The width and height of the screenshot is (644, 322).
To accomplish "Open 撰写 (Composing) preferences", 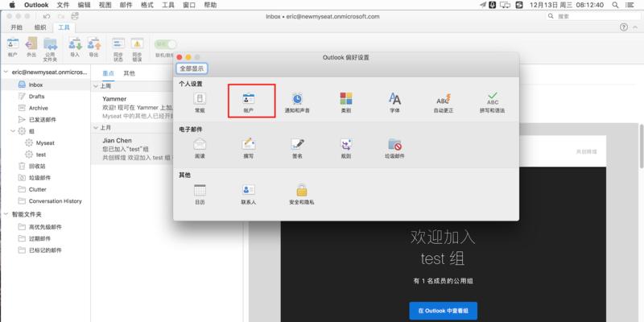I will tap(249, 148).
